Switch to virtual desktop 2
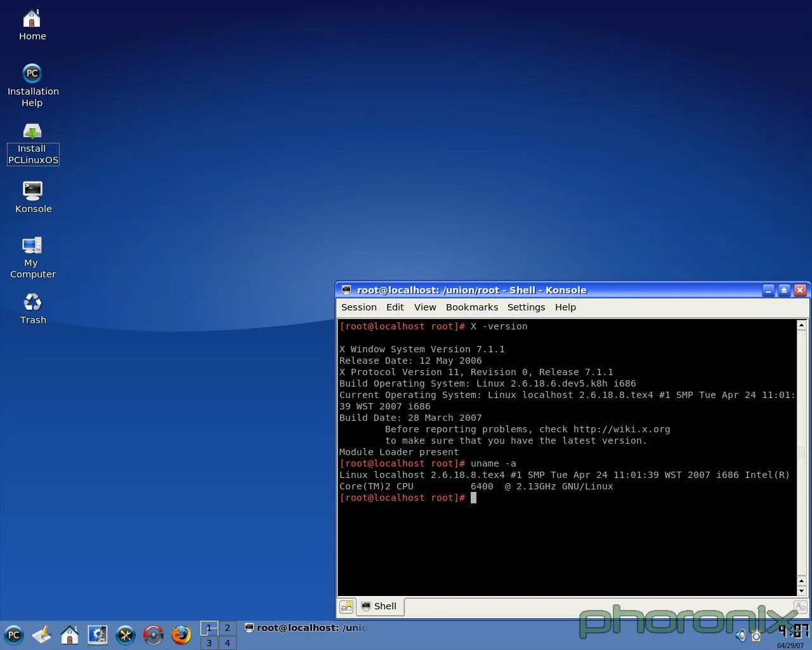Viewport: 812px width, 650px height. (227, 628)
